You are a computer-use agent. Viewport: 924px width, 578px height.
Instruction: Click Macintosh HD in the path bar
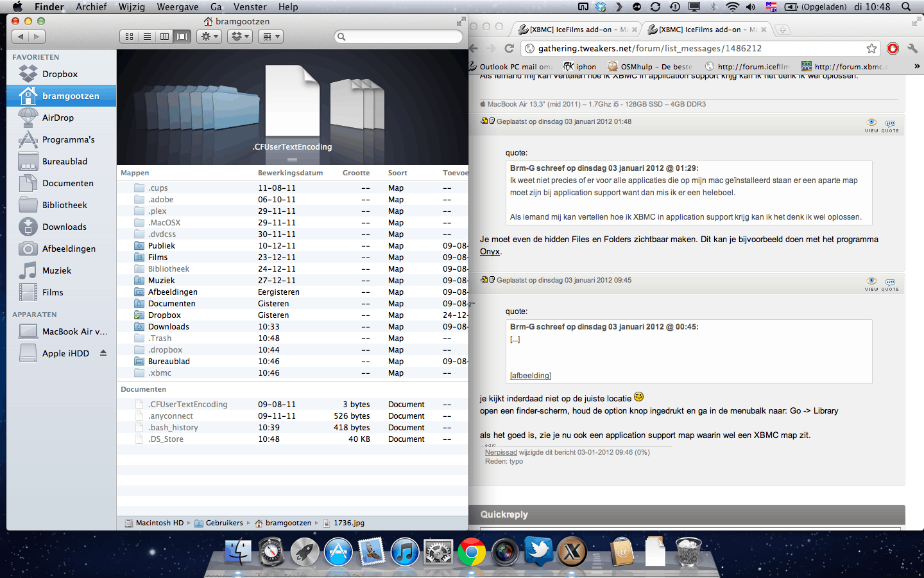[x=154, y=523]
